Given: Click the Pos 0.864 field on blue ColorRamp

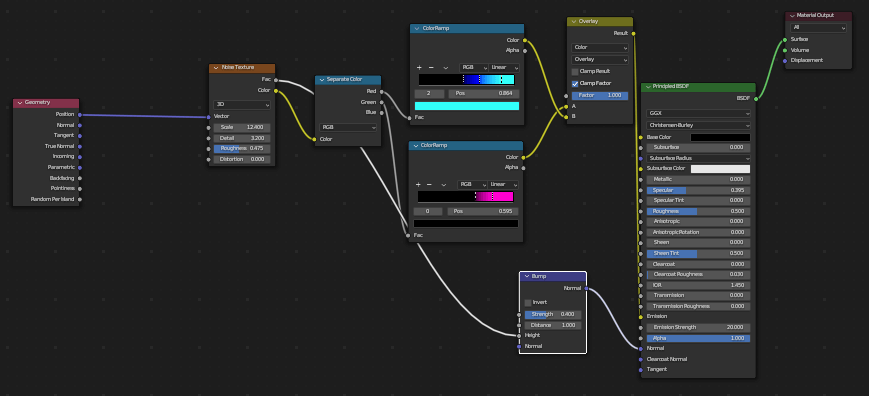Looking at the screenshot, I should click(484, 94).
